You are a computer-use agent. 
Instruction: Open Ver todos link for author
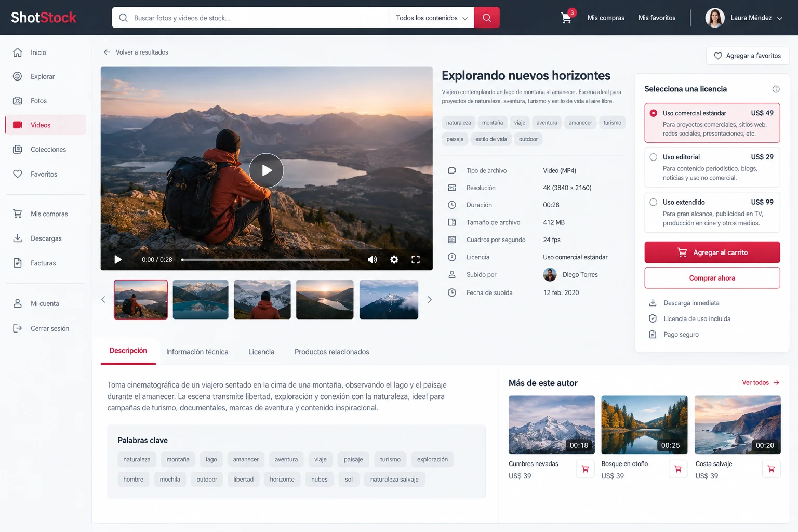coord(761,383)
